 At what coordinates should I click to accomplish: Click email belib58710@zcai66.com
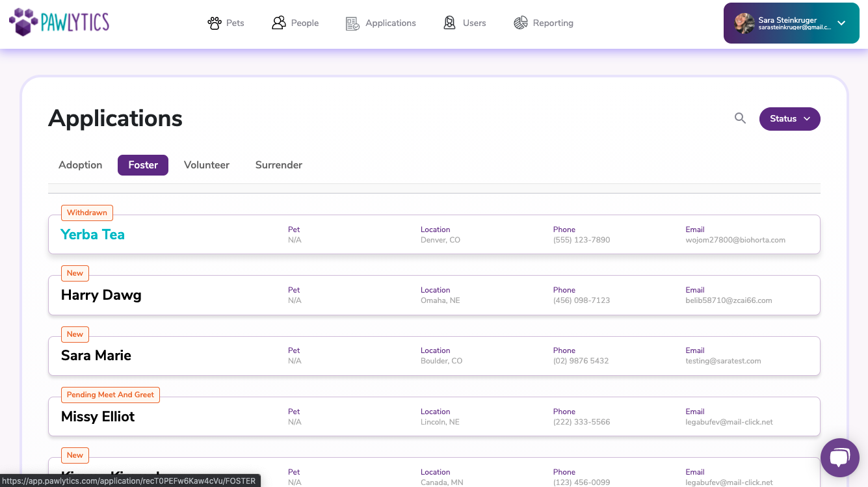729,300
